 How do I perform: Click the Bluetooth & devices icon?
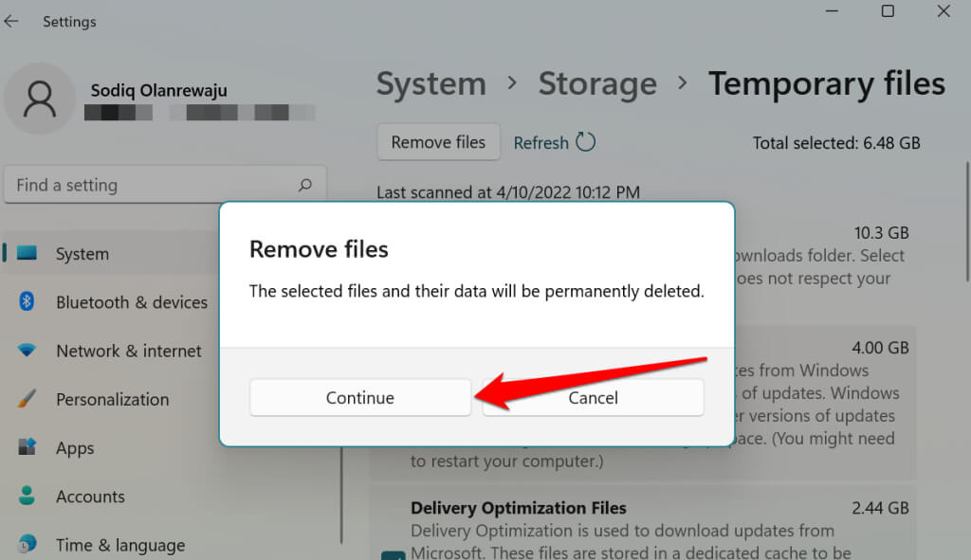[27, 302]
